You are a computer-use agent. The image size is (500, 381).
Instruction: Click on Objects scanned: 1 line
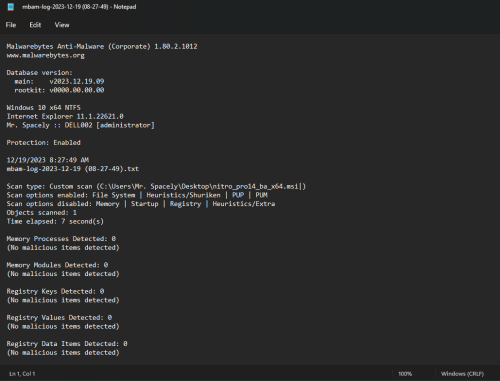pos(42,213)
